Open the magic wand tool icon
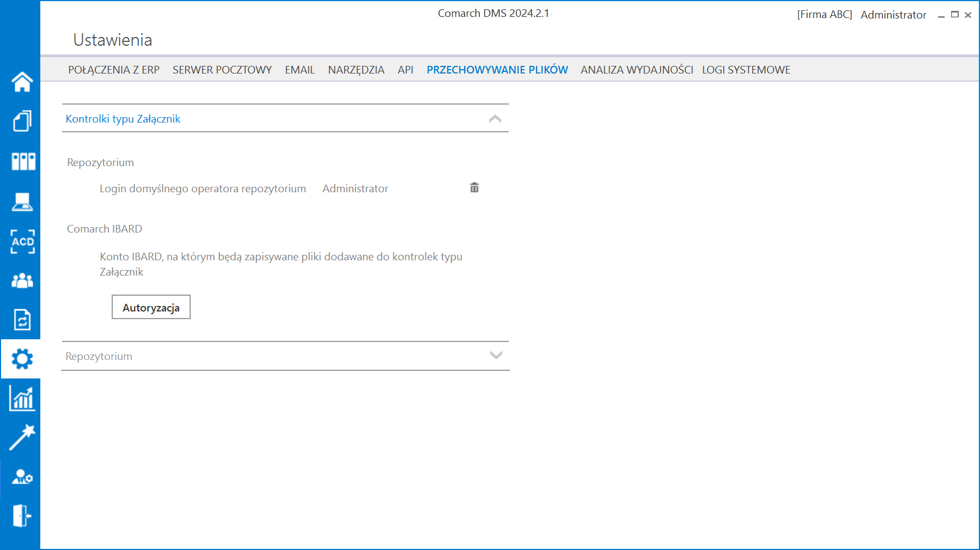Screen dimensions: 980x550 pyautogui.click(x=22, y=437)
